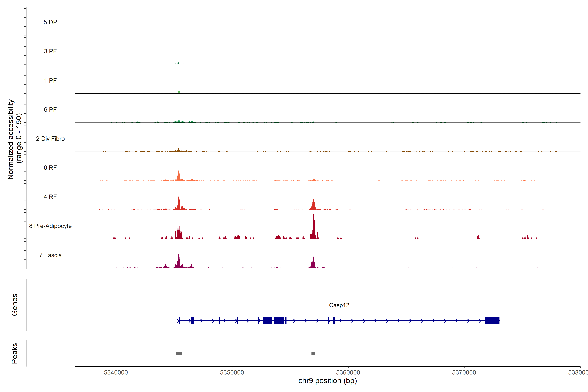Click the 5350000 axis tick label
Viewport: 588px width, 392px height.
[x=232, y=372]
